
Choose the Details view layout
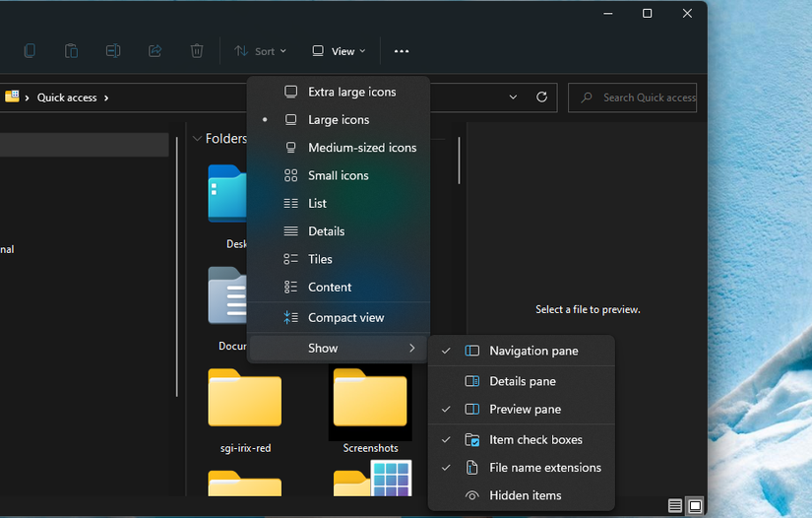(326, 231)
